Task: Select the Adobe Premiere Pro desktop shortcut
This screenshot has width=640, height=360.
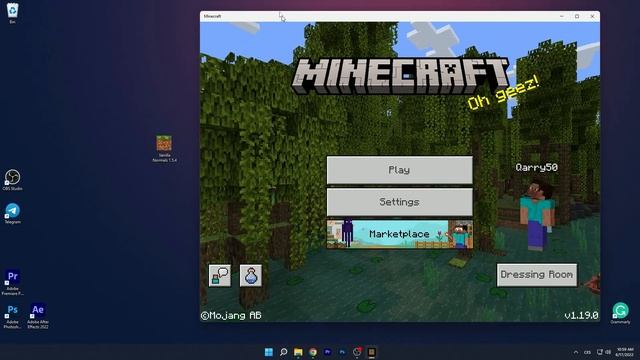Action: [13, 282]
